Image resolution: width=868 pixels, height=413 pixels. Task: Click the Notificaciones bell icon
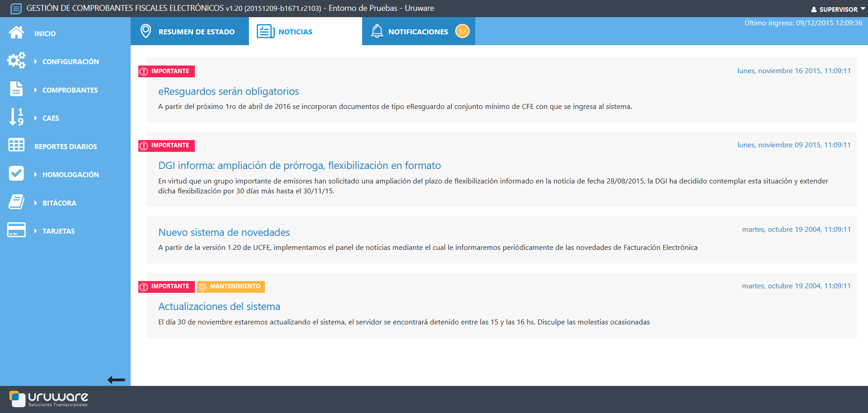[x=377, y=31]
